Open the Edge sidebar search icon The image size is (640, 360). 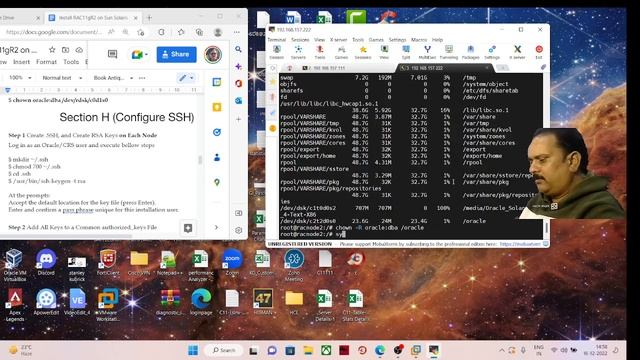(x=238, y=49)
